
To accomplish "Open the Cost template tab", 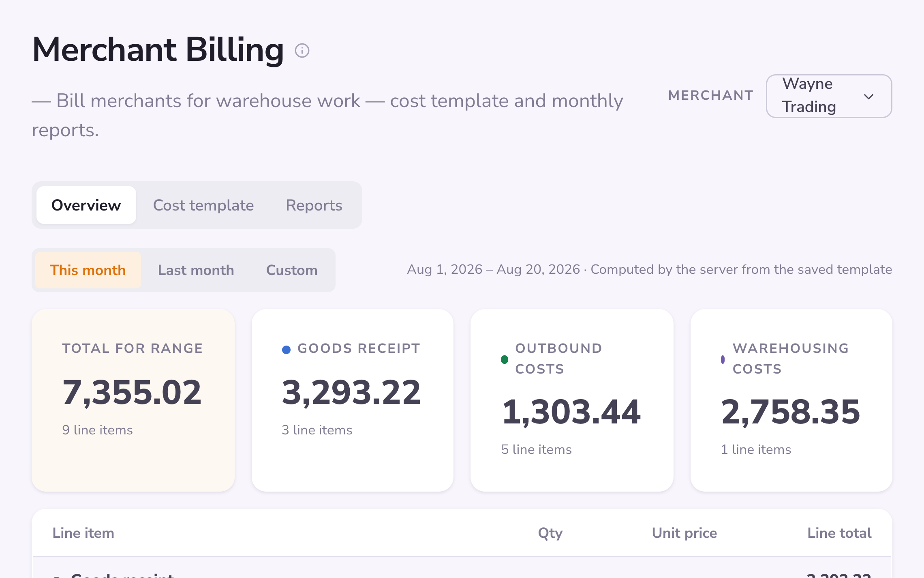I will 203,205.
